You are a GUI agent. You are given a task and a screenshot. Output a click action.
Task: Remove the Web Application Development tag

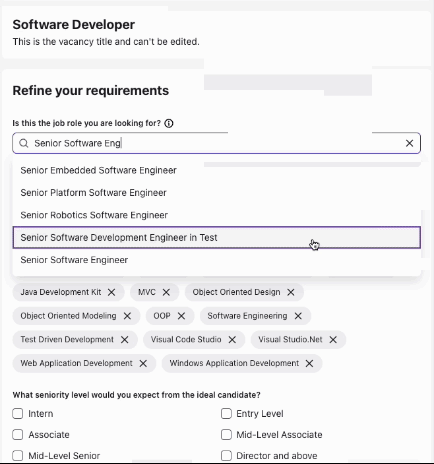click(143, 363)
